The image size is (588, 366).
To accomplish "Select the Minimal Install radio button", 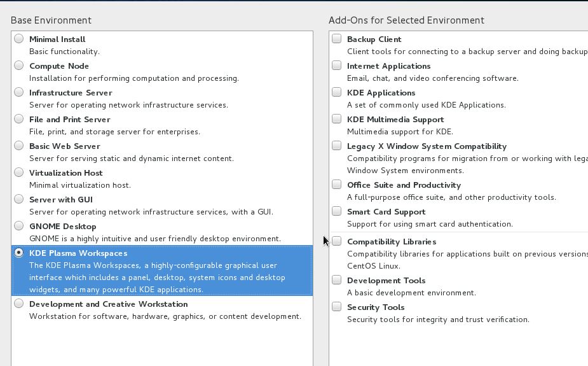I will click(19, 39).
